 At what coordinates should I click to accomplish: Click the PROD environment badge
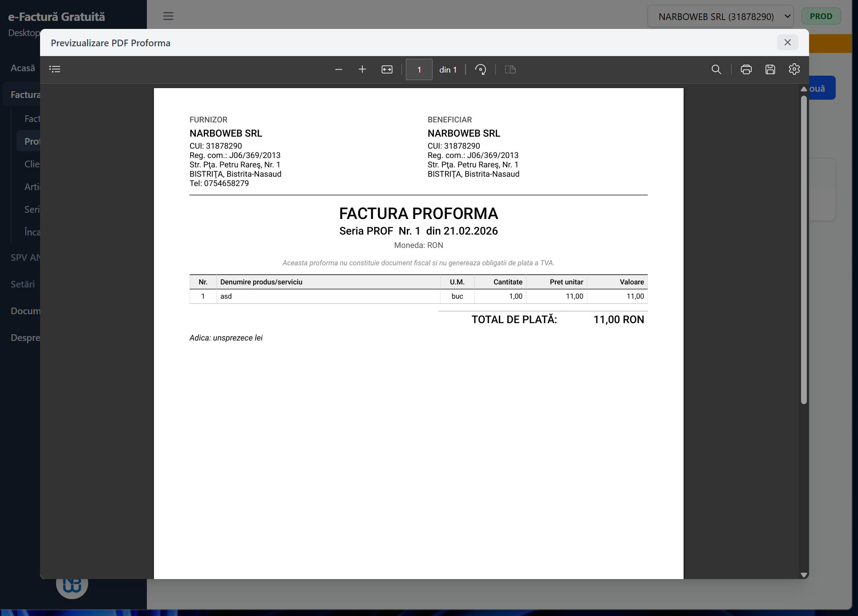pos(821,16)
